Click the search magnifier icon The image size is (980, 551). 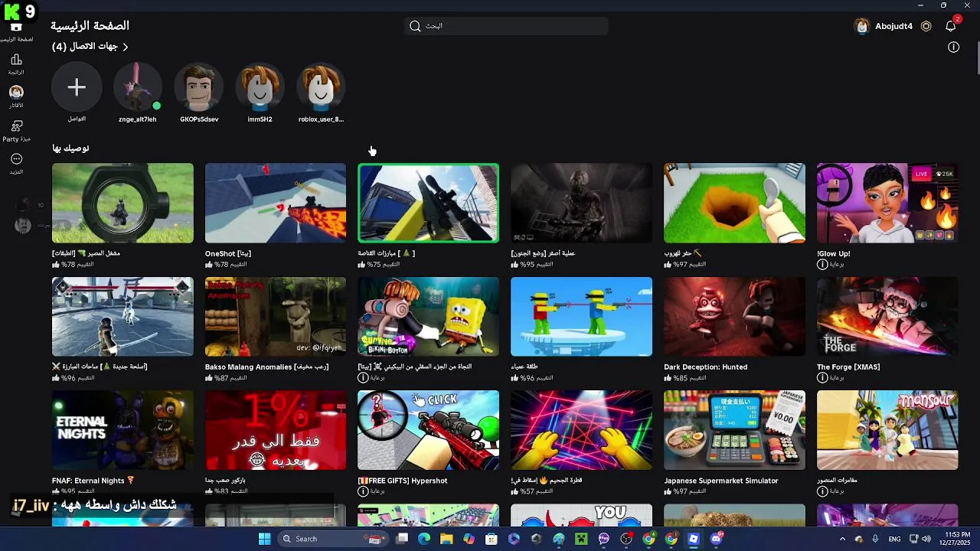pos(415,26)
